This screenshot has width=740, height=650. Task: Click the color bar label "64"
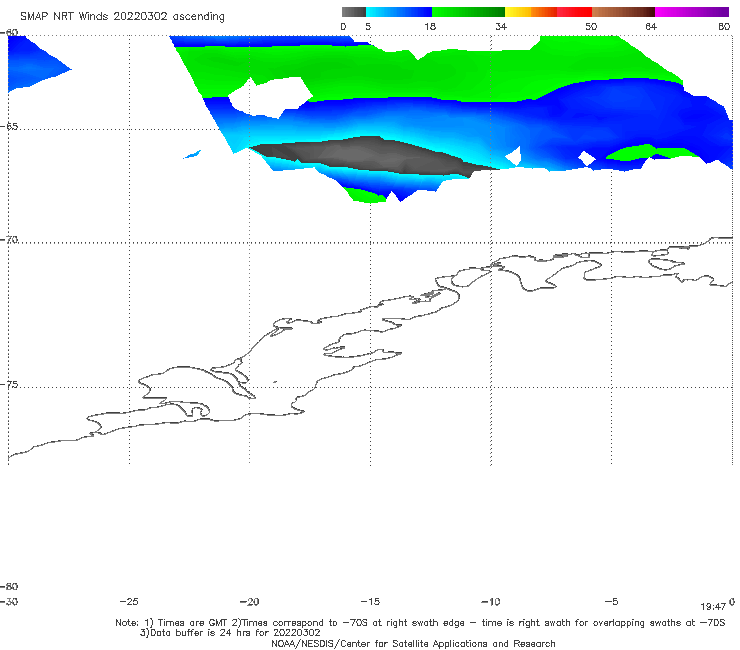651,26
